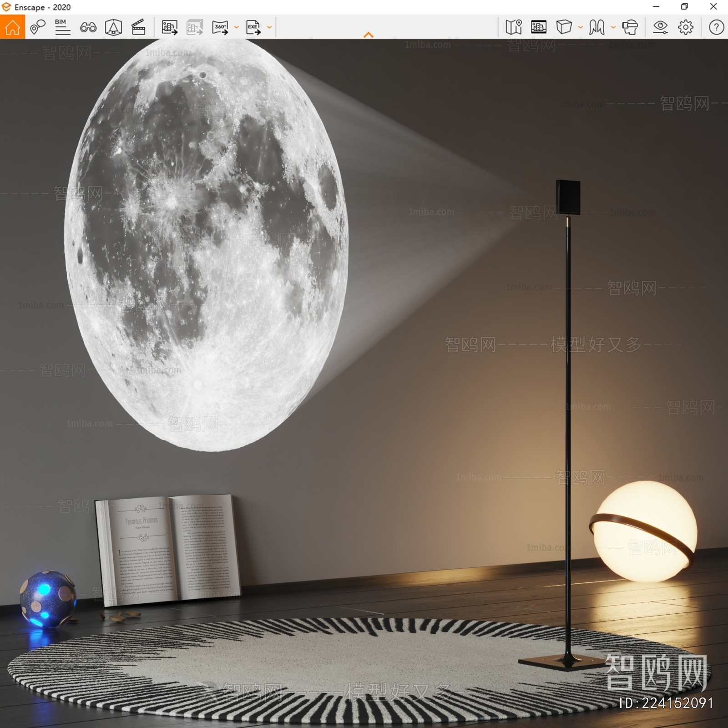This screenshot has height=728, width=728.
Task: Open the Enscape asset library icon
Action: (x=113, y=27)
